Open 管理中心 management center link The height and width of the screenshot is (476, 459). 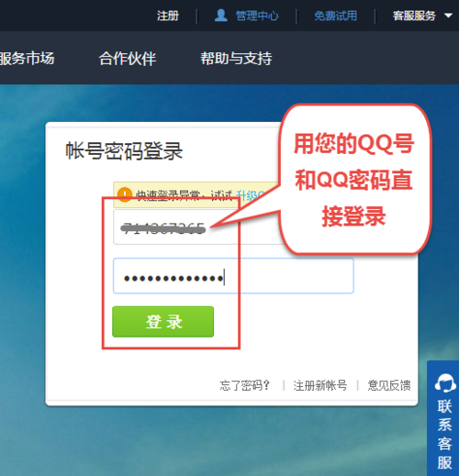(x=257, y=16)
